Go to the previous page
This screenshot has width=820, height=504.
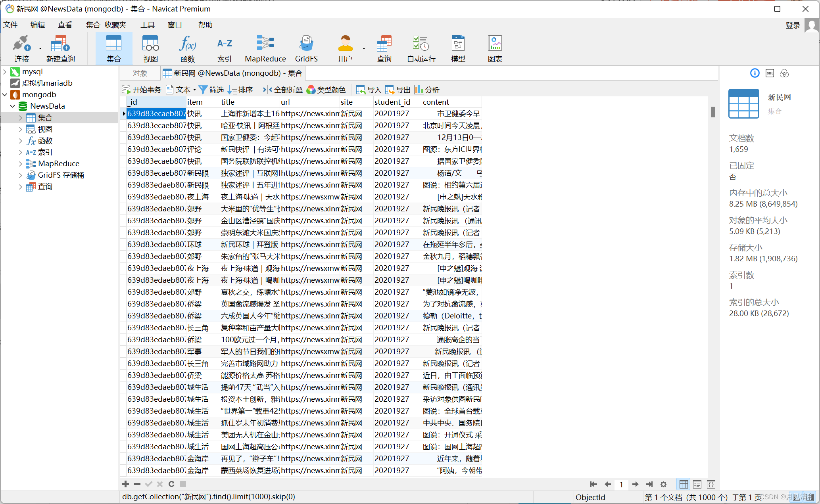[607, 484]
